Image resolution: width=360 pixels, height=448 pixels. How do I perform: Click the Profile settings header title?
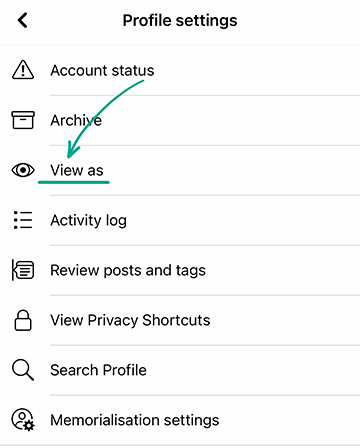pos(180,20)
